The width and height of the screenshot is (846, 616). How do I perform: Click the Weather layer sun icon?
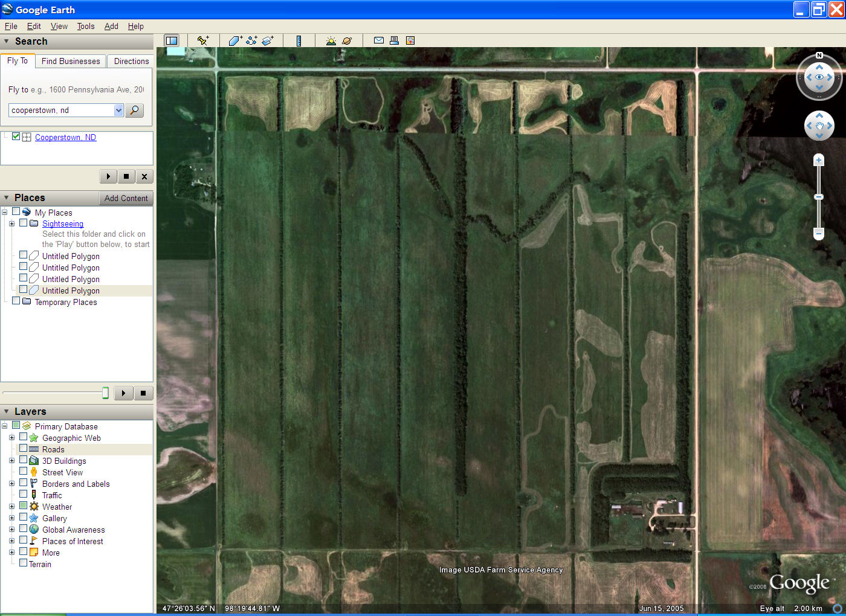34,507
